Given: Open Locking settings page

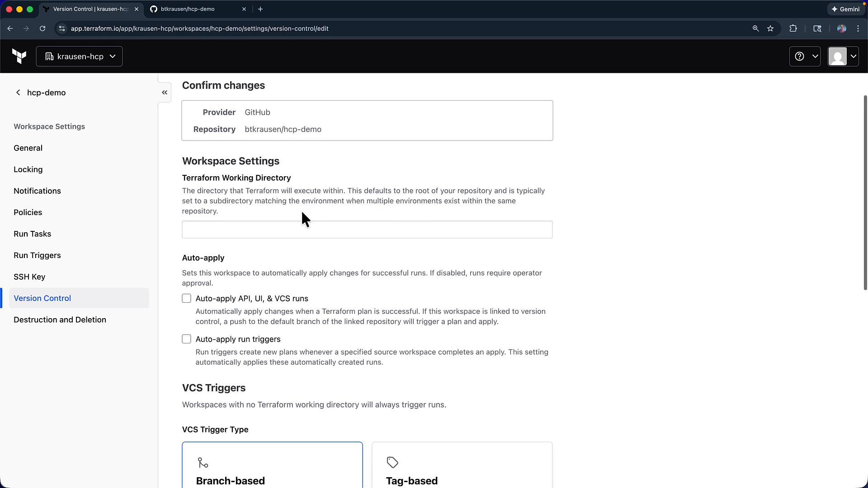Looking at the screenshot, I should pyautogui.click(x=28, y=169).
